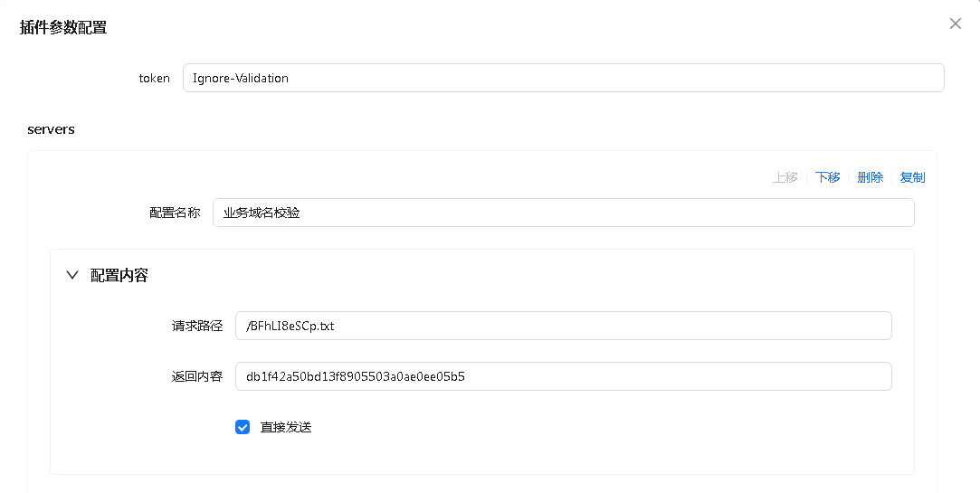Viewport: 980px width, 493px height.
Task: Uncheck the 直接发送 checkbox
Action: (243, 427)
